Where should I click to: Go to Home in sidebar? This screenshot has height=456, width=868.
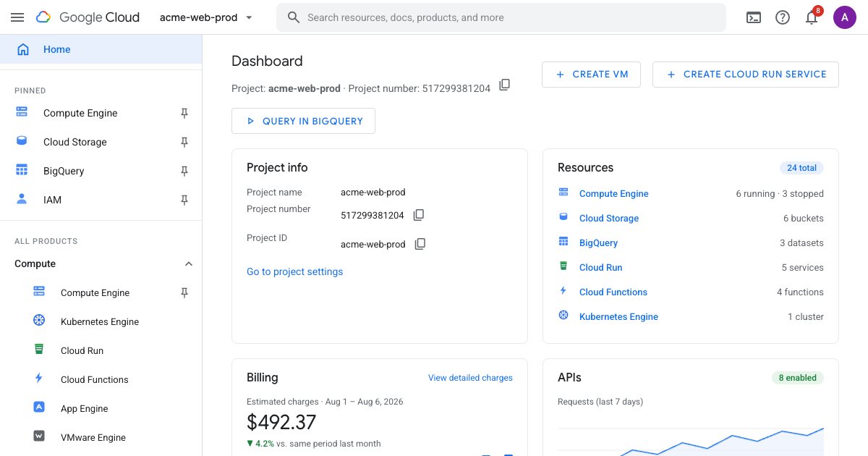pyautogui.click(x=101, y=49)
